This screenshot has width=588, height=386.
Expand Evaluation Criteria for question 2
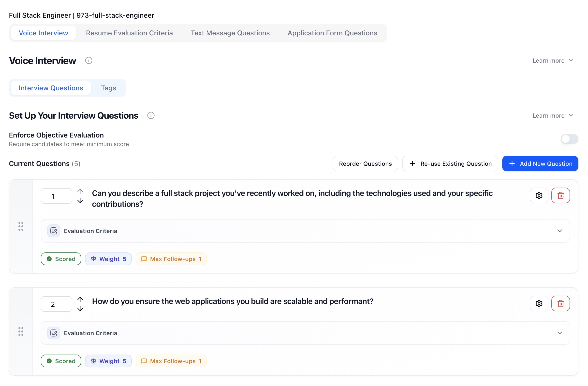tap(559, 333)
